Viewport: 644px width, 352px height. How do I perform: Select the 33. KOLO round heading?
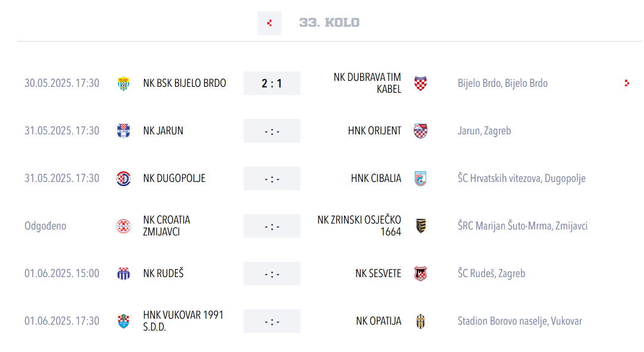[x=329, y=23]
